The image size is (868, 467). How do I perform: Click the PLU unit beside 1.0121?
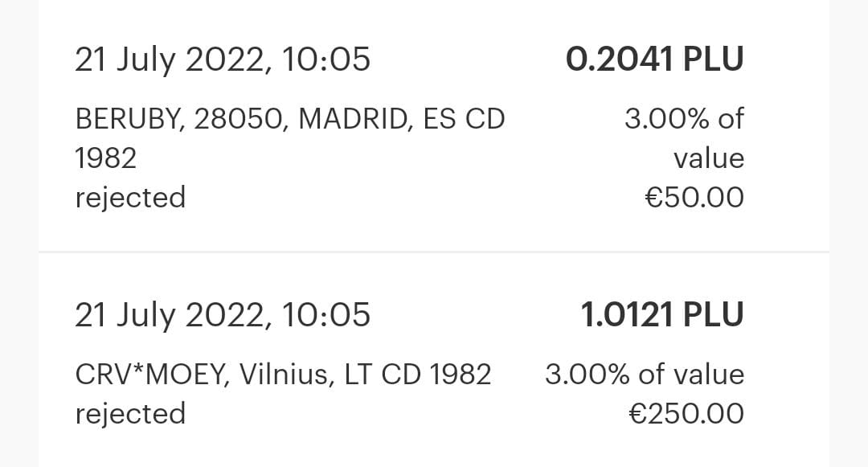(712, 314)
